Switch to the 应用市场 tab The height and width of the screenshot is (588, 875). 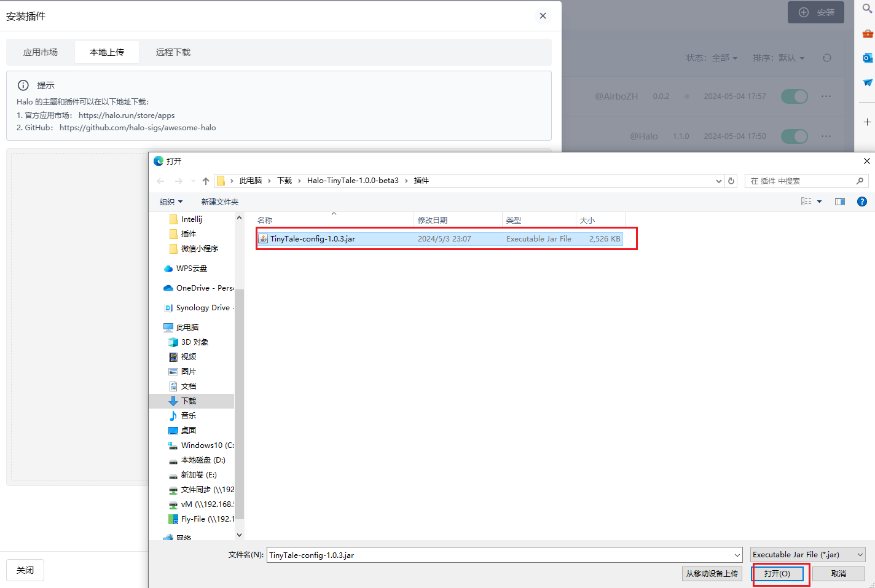click(x=41, y=52)
